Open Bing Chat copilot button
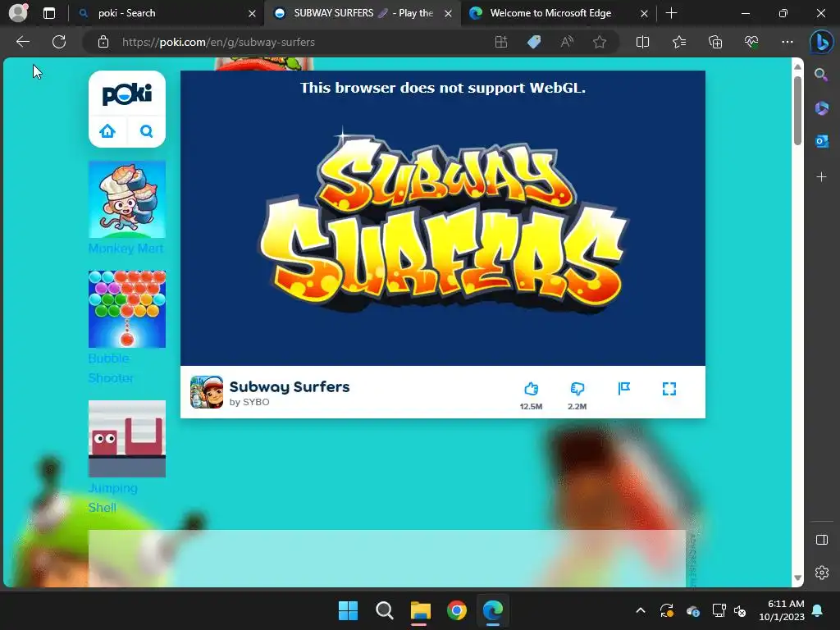840x630 pixels. 821,42
